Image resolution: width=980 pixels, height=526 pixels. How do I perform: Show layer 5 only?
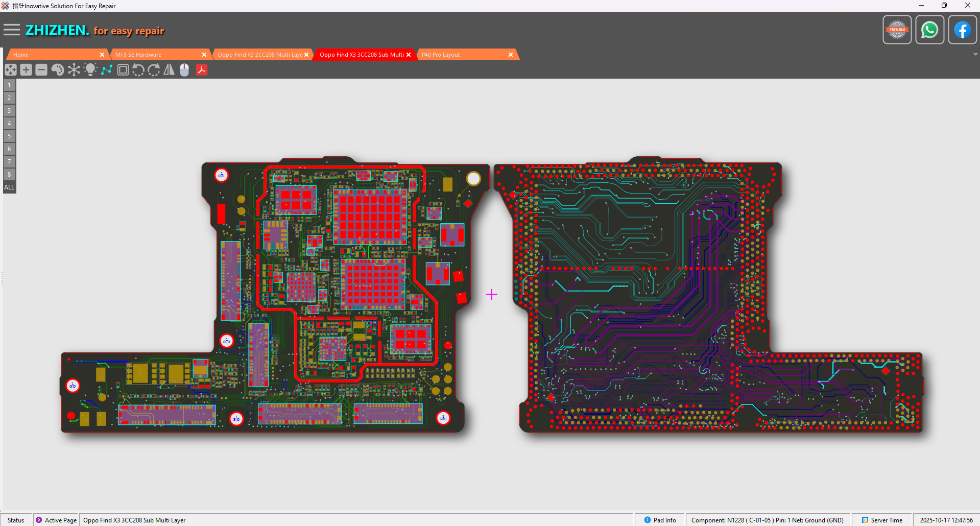pyautogui.click(x=9, y=136)
